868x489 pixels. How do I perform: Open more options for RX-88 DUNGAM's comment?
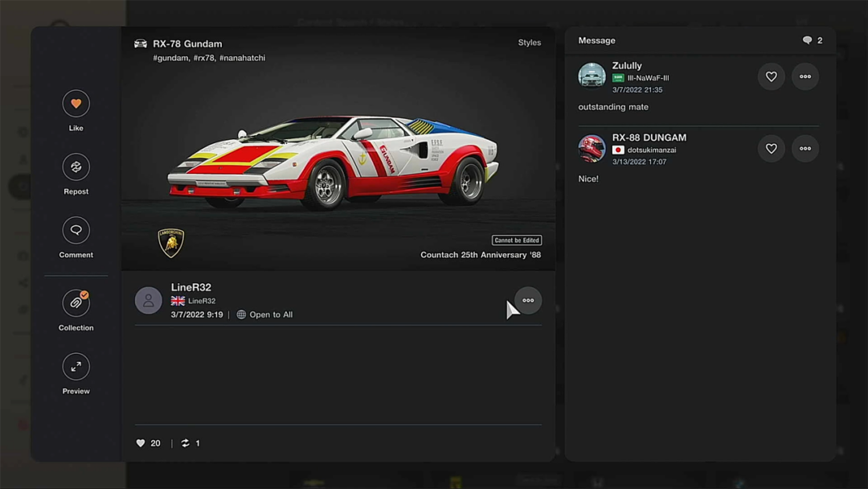[805, 149]
